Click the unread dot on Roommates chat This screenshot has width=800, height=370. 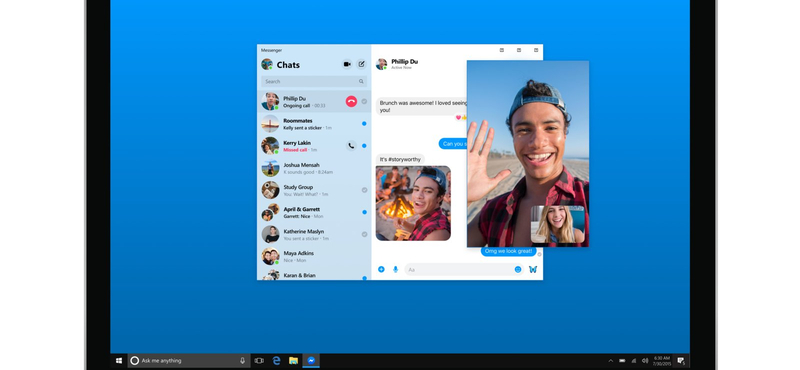(364, 124)
